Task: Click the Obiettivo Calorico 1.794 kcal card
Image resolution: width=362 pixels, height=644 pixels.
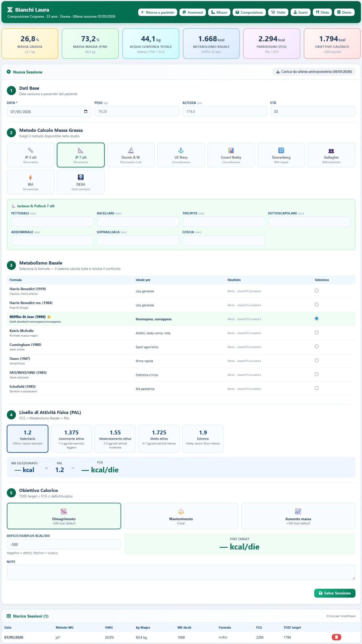Action: tap(332, 44)
